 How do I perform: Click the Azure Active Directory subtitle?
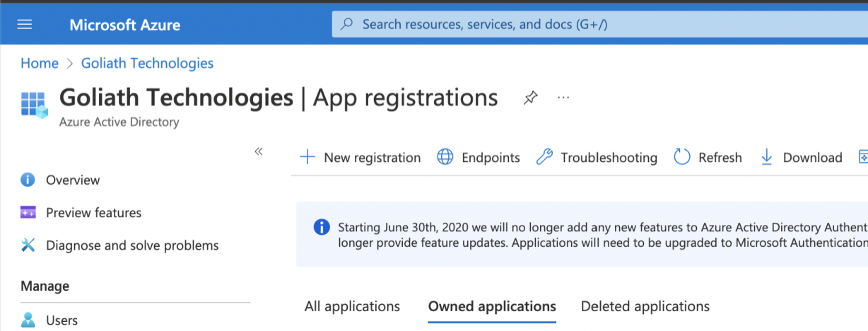tap(119, 122)
